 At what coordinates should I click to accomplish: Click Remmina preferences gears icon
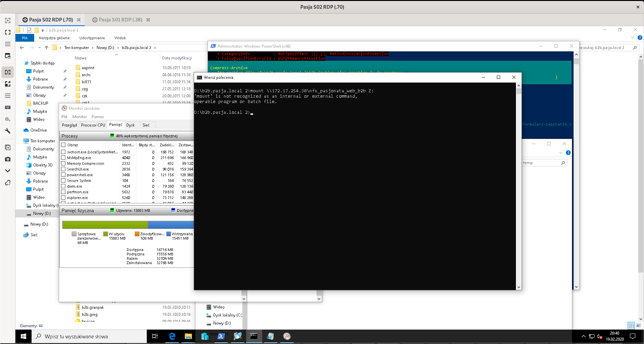(x=8, y=119)
